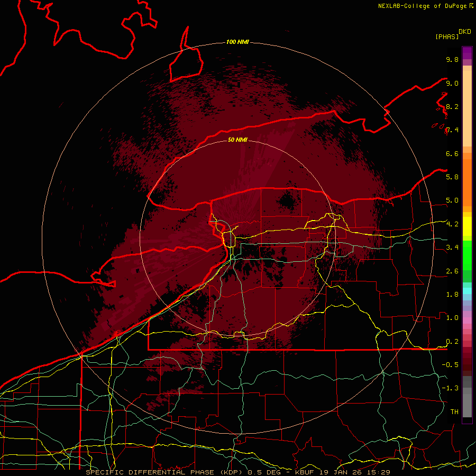
Task: Click the bright green color bar segment
Action: [x=467, y=255]
